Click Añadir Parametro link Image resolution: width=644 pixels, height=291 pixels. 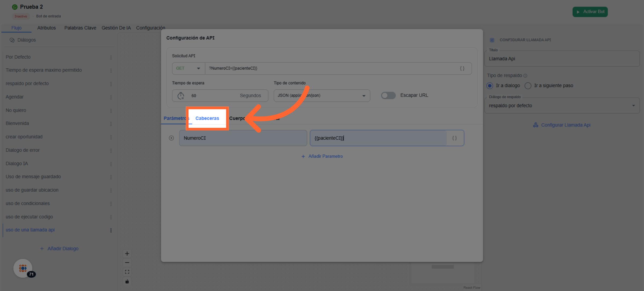coord(322,156)
